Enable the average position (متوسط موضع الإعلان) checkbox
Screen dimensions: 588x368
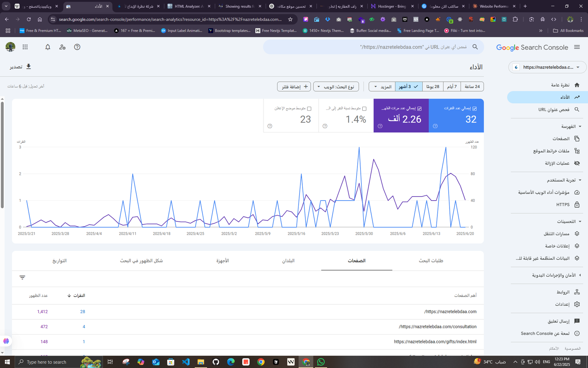coord(309,109)
